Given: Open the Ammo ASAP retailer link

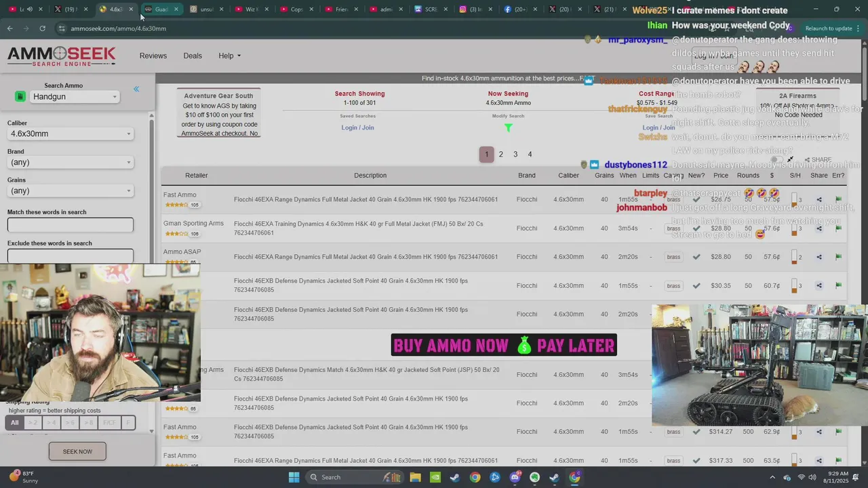Looking at the screenshot, I should click(182, 252).
